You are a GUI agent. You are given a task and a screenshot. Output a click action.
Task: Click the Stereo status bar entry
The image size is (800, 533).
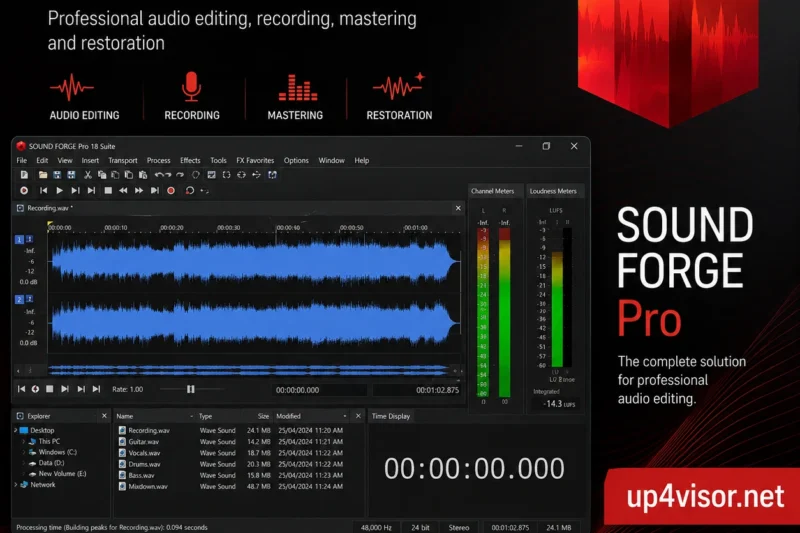pos(459,527)
